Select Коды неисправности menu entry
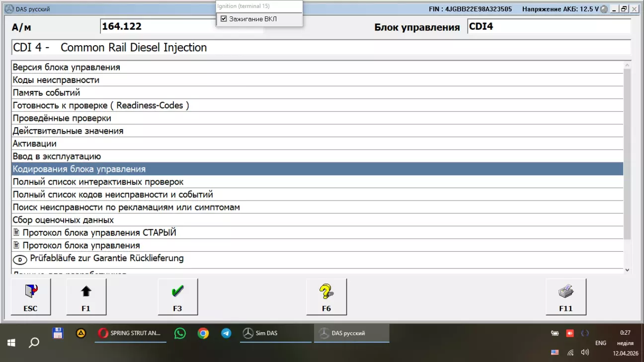The image size is (644, 362). [x=56, y=80]
